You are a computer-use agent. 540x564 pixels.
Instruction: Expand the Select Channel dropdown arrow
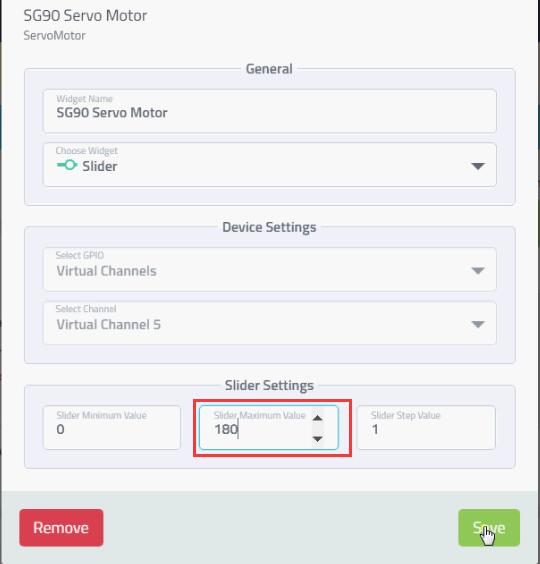(x=478, y=324)
